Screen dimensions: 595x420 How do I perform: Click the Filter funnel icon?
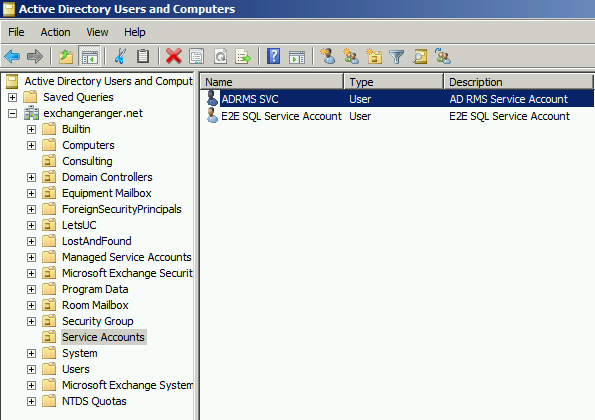coord(397,57)
